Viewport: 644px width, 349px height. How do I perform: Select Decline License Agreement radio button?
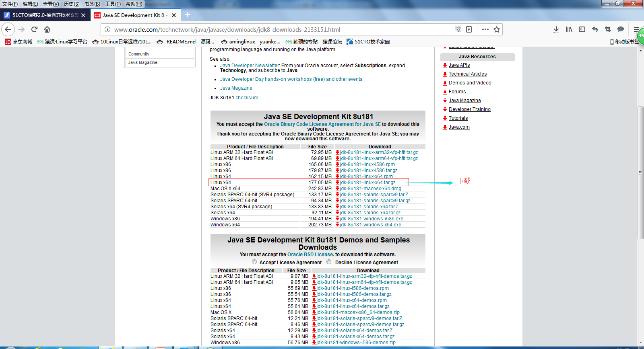click(329, 262)
